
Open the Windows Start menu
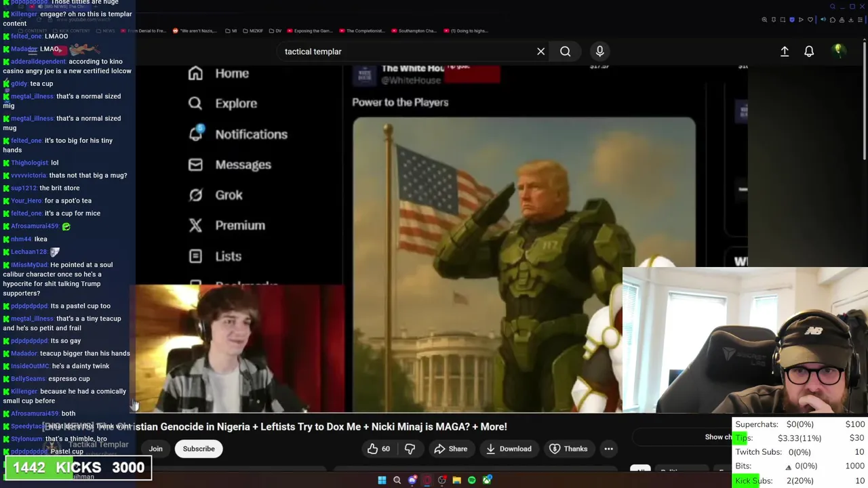(382, 480)
